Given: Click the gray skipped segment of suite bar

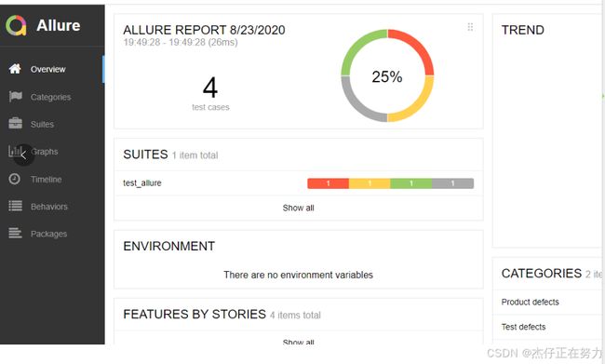Looking at the screenshot, I should click(453, 183).
